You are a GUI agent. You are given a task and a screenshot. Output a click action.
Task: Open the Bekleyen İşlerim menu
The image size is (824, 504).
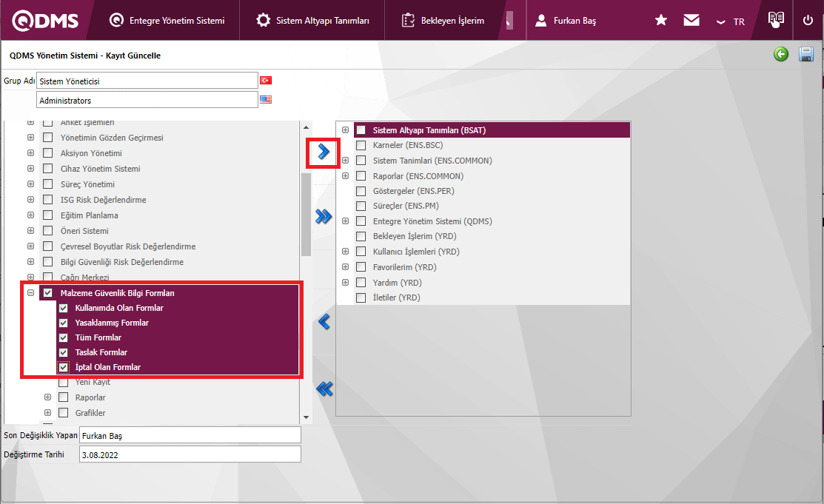pos(443,21)
